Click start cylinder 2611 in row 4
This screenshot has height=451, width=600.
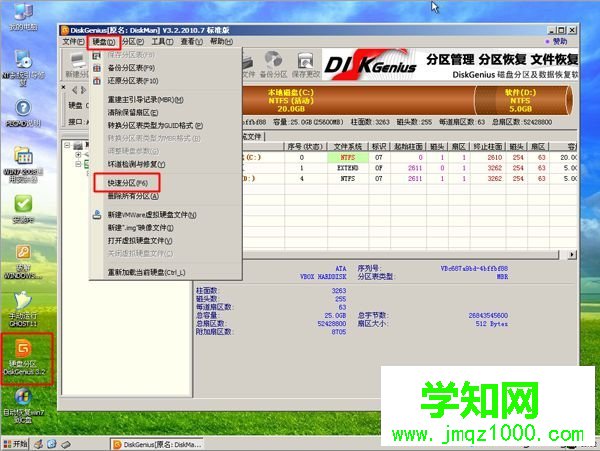click(415, 179)
